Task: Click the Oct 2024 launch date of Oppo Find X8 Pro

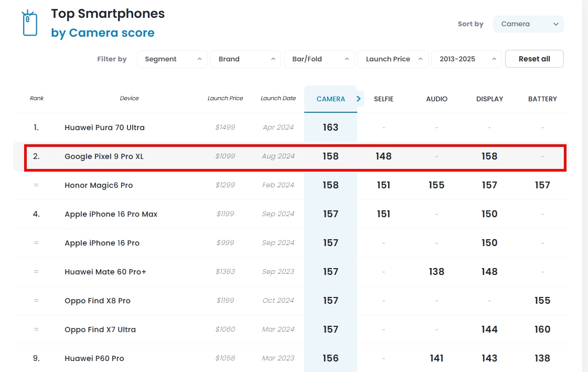Action: coord(278,301)
